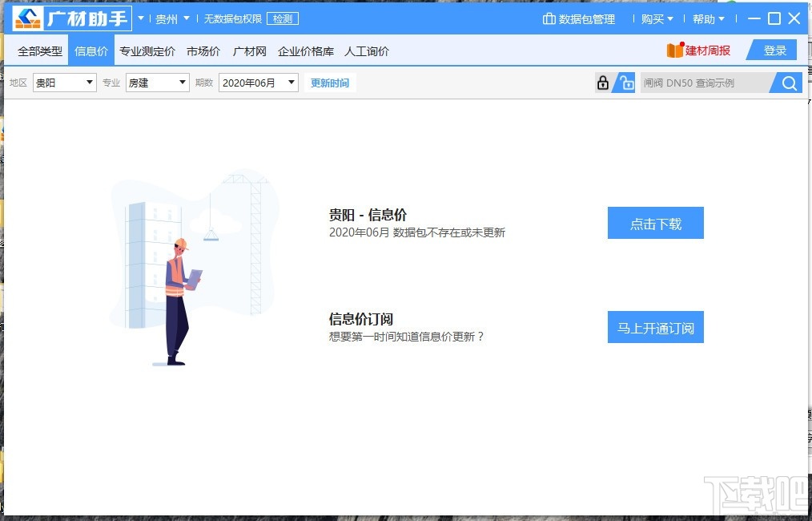Click the closed lock icon near search bar

[601, 83]
